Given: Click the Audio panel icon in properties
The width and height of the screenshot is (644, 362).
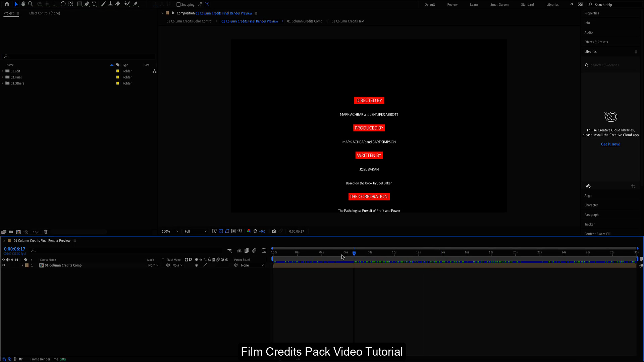Looking at the screenshot, I should 589,32.
